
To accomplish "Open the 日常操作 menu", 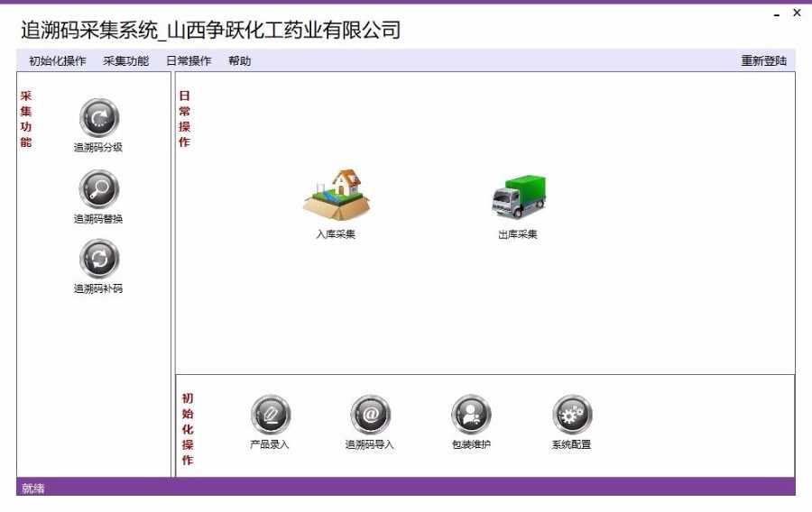I will pyautogui.click(x=189, y=61).
